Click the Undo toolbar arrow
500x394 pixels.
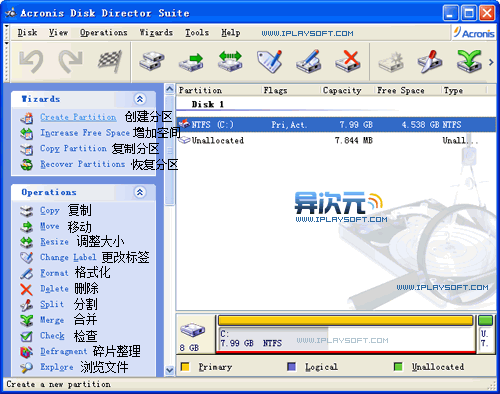tap(31, 61)
